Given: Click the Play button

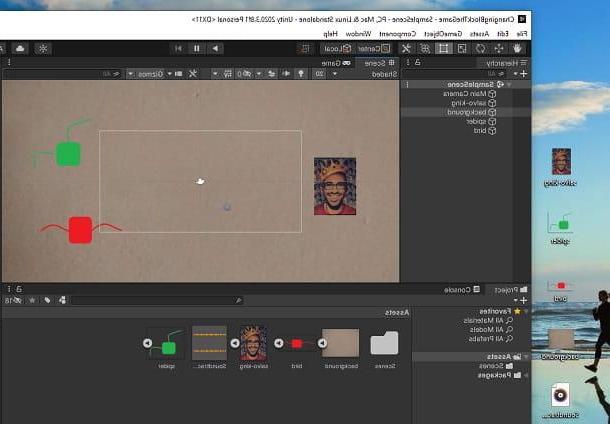Looking at the screenshot, I should 215,49.
